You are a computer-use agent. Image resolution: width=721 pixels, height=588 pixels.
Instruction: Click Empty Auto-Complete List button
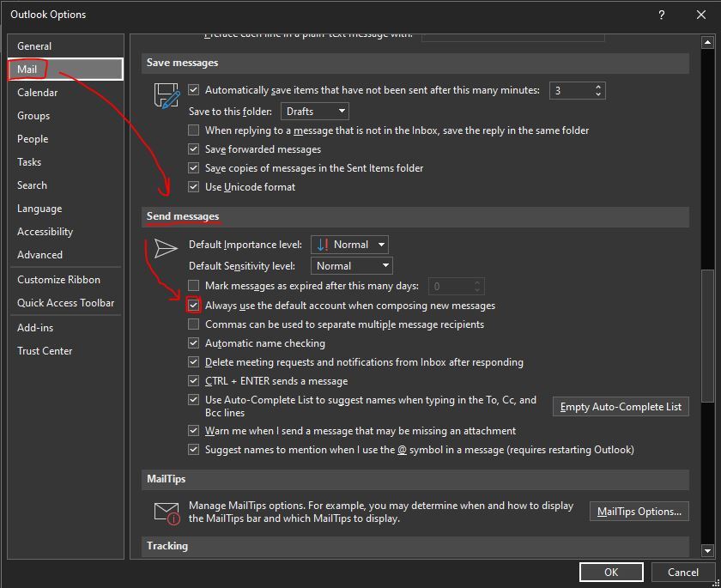(x=621, y=407)
